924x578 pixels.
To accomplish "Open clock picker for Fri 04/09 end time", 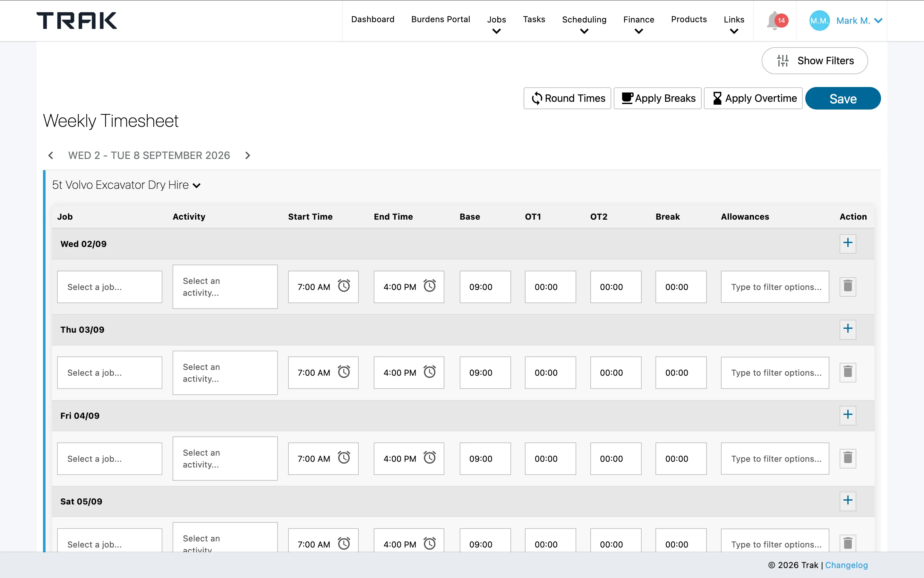I will 430,458.
